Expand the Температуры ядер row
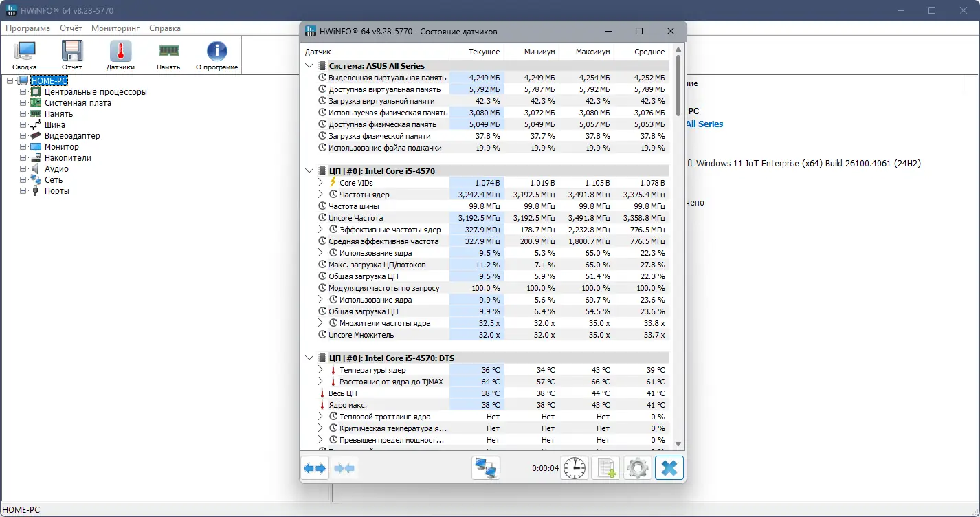 pyautogui.click(x=320, y=370)
